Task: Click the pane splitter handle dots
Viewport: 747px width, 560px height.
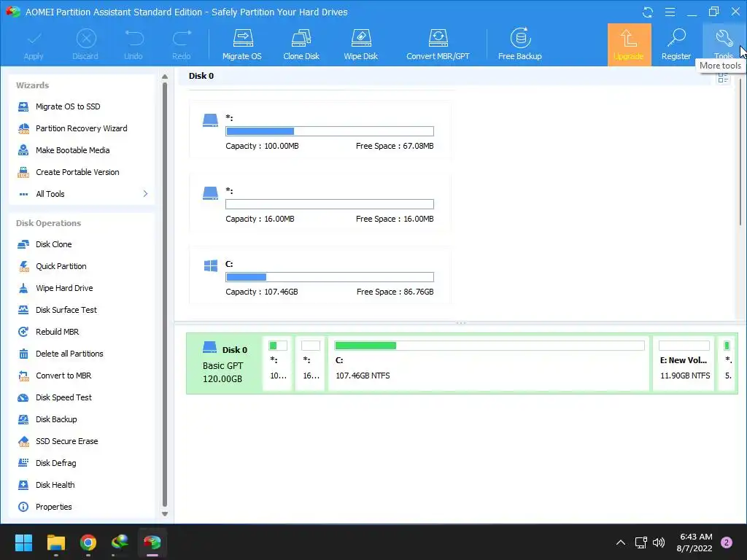Action: pyautogui.click(x=461, y=323)
